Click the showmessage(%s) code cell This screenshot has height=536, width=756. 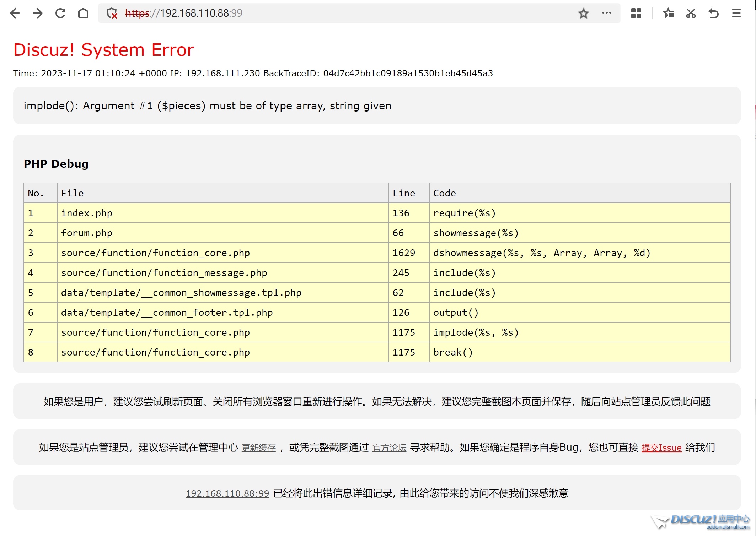(580, 233)
